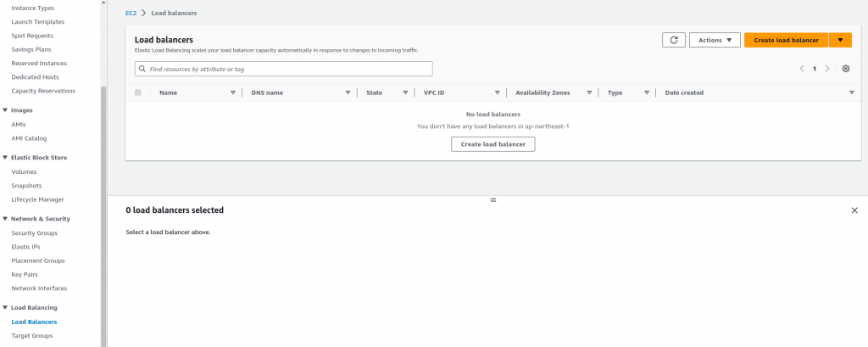Expand Create load balancer split arrow
868x347 pixels.
[840, 40]
